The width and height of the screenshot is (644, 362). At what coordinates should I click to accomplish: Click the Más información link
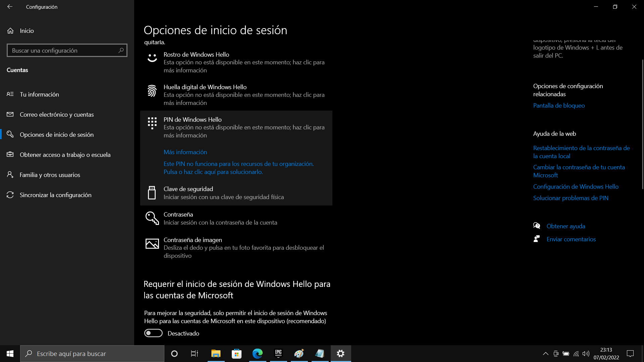[185, 152]
